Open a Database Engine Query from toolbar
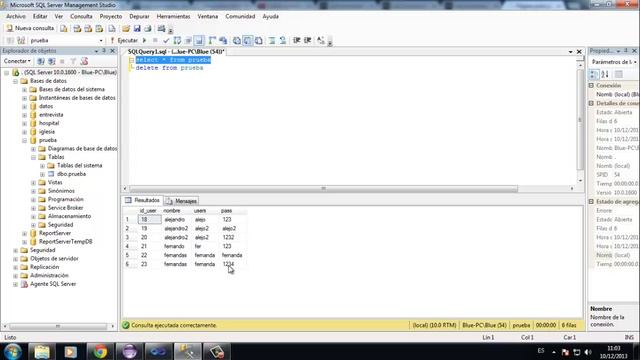640x360 pixels. coord(64,29)
